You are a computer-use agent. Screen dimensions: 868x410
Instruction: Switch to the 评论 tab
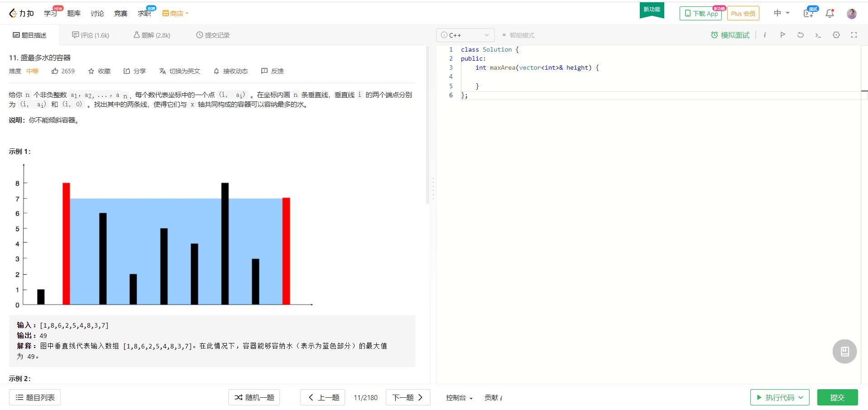coord(91,35)
